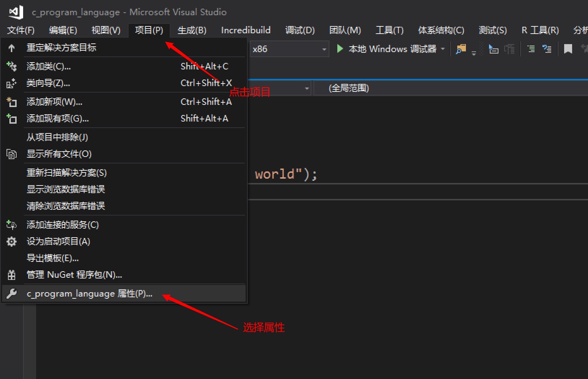Click the 项目(P) menu
Image resolution: width=588 pixels, height=379 pixels.
click(x=149, y=30)
